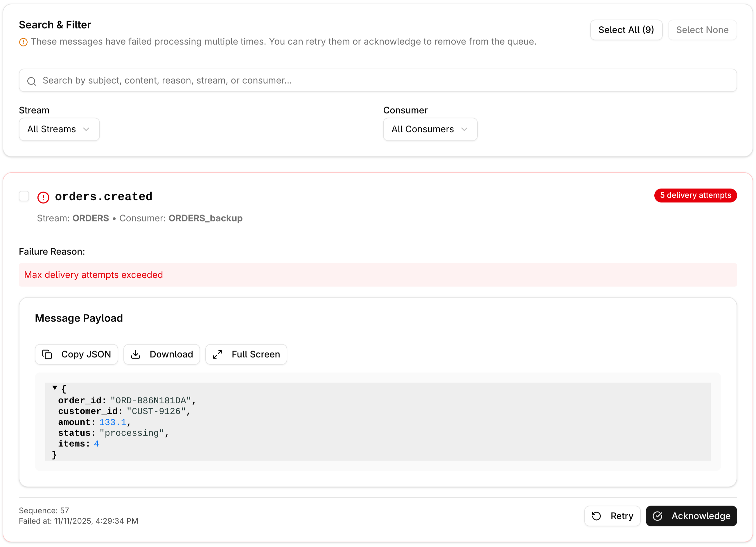Click the orange warning info icon

[x=23, y=42]
